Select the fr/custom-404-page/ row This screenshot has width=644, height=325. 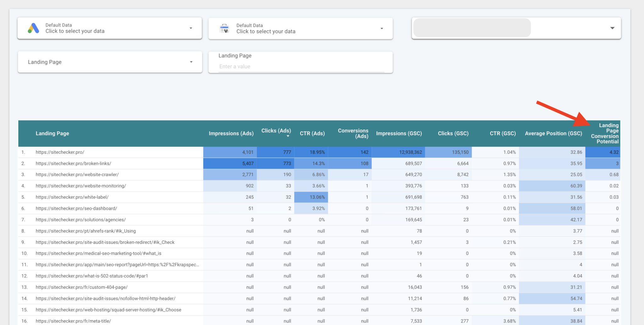[319, 288]
